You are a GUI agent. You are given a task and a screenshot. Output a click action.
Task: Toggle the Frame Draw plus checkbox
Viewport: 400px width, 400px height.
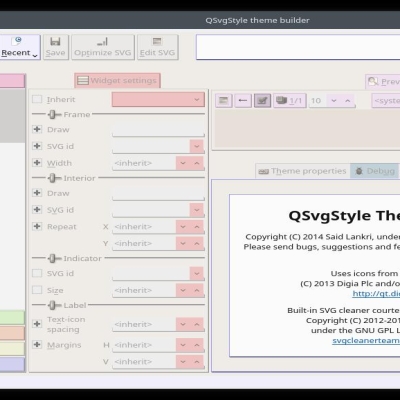37,129
